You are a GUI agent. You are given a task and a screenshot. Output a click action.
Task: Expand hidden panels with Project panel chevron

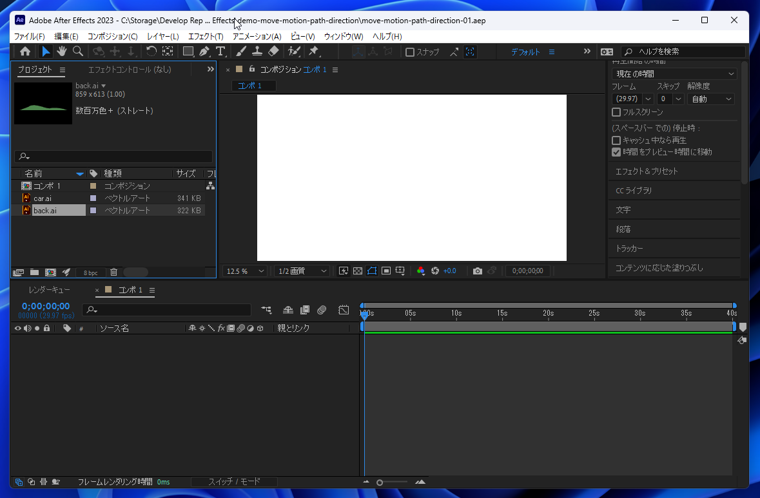(x=210, y=69)
